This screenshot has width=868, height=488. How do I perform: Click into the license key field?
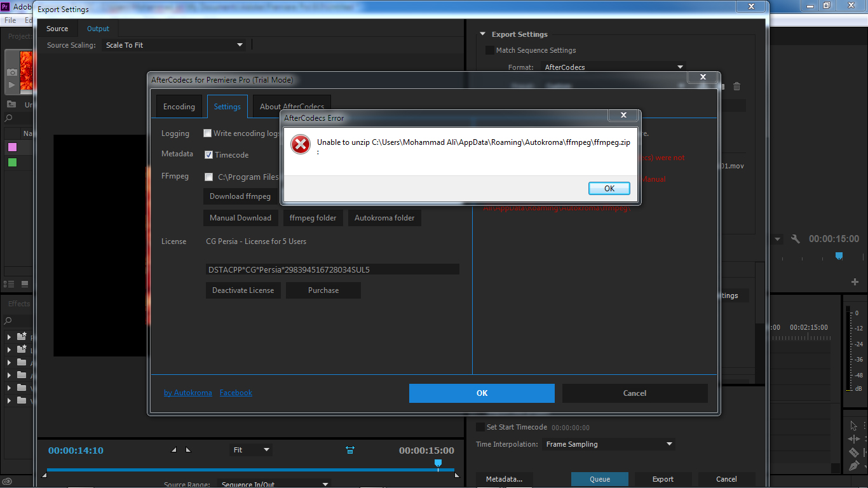point(332,269)
